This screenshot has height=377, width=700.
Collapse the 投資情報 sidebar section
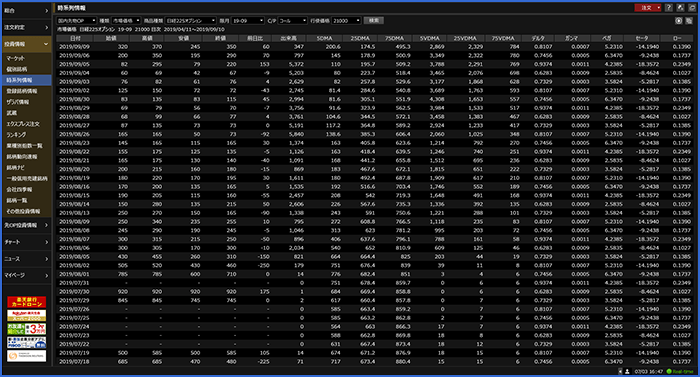26,44
